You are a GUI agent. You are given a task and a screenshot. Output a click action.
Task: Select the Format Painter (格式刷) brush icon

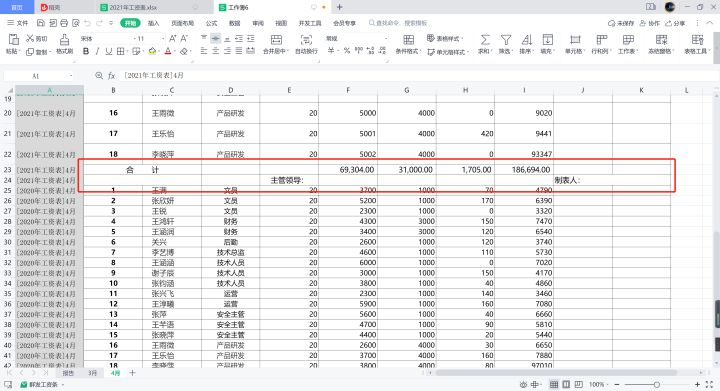click(64, 39)
